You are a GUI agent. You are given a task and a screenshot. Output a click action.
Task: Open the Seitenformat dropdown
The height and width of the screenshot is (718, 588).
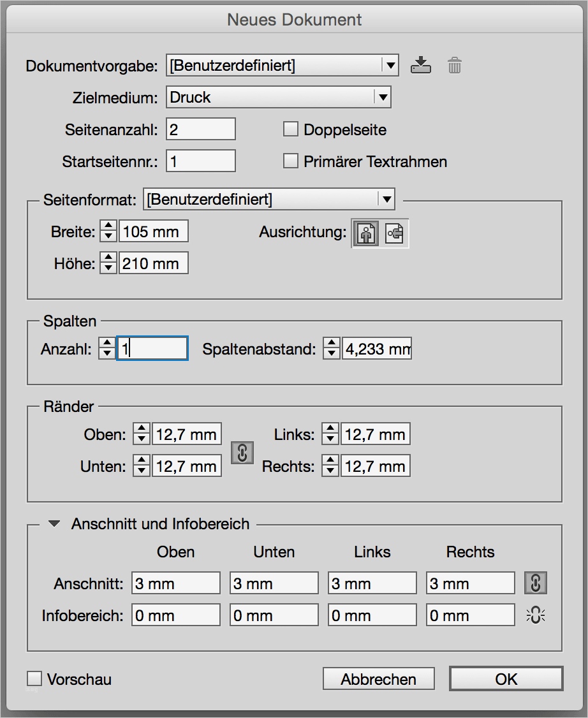(386, 199)
